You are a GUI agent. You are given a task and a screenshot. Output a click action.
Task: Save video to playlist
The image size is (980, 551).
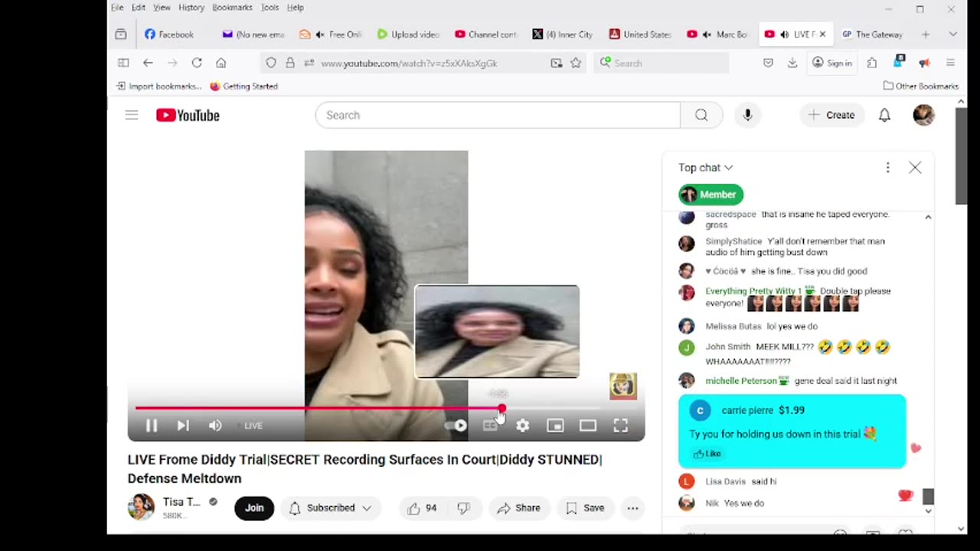(585, 507)
